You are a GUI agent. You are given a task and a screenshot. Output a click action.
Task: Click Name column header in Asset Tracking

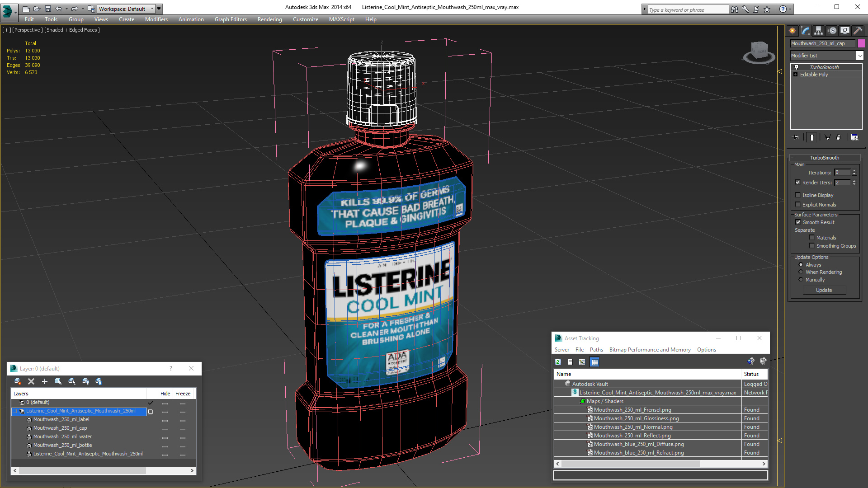(647, 374)
